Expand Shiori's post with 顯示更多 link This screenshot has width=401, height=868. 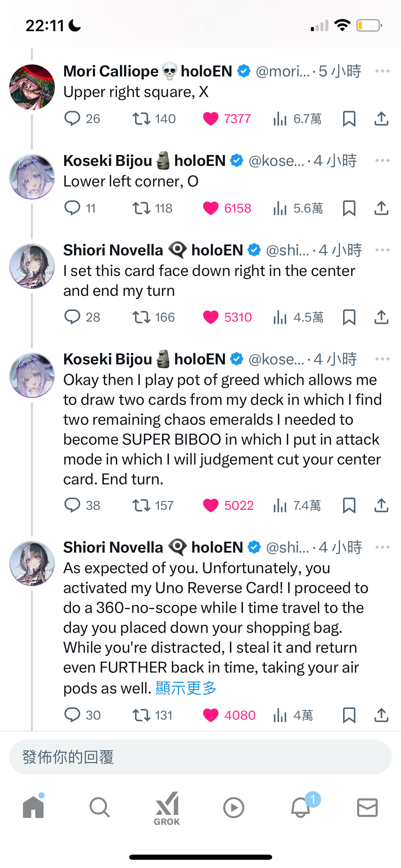[x=186, y=688]
